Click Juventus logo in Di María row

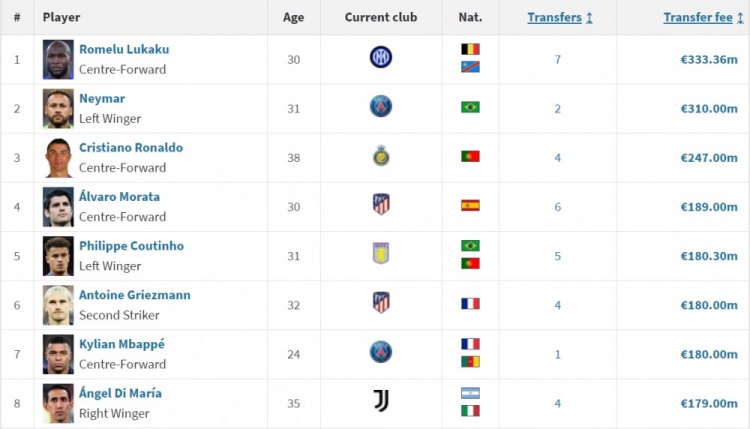coord(381,401)
